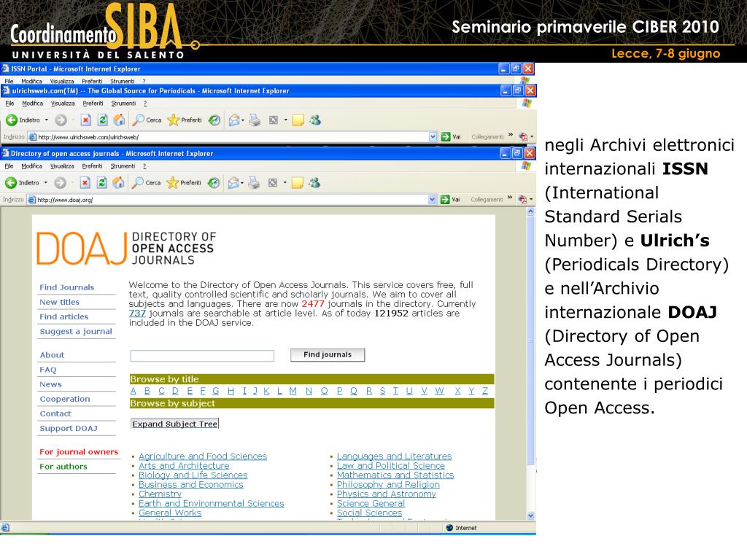Open Preferiti star in ulrichsweb window toolbar

(185, 120)
